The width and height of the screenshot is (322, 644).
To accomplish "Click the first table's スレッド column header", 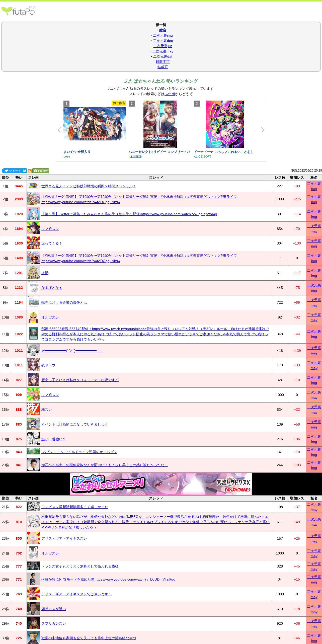I will pos(156,178).
